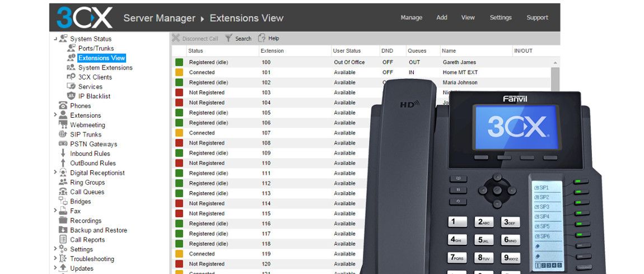Click the Digital Receptionist icon
Screen dimensions: 644x274
[63, 173]
